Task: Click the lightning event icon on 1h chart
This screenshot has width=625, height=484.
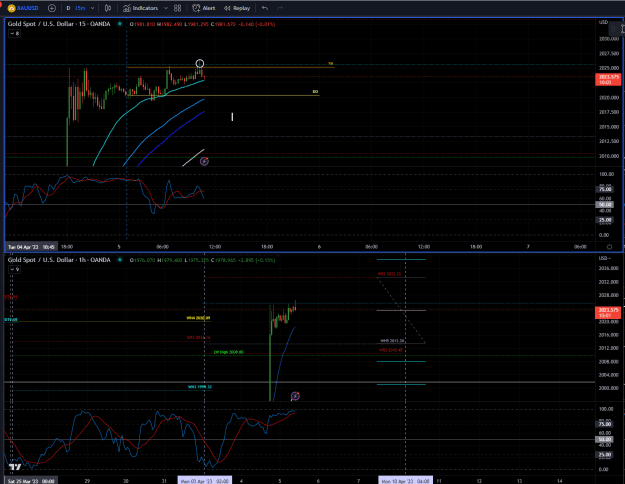Action: [295, 396]
